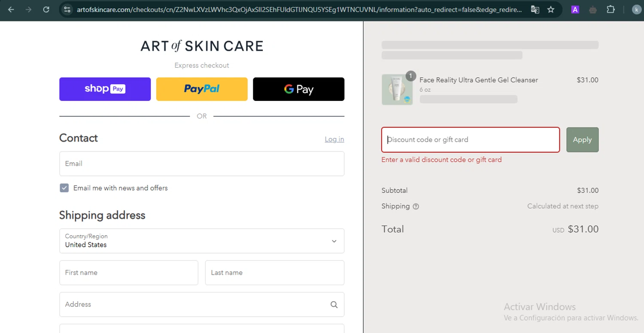Open the Chrome profile avatar
This screenshot has height=333, width=644.
[x=636, y=9]
